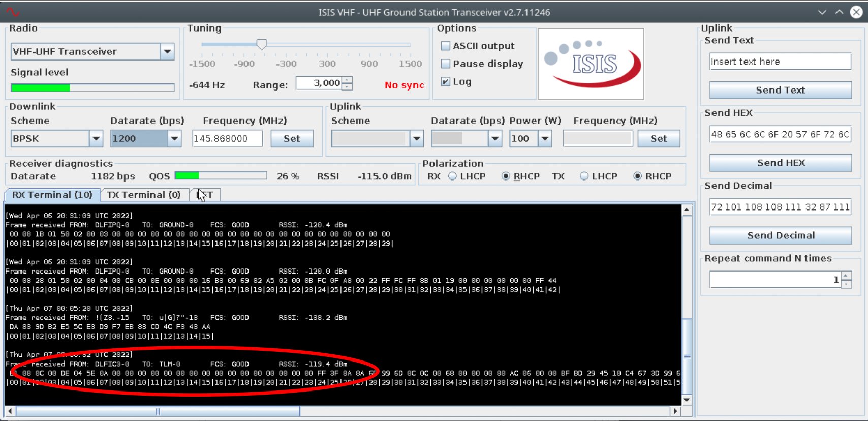The image size is (868, 421).
Task: Increase Repeat command N times value
Action: (846, 276)
